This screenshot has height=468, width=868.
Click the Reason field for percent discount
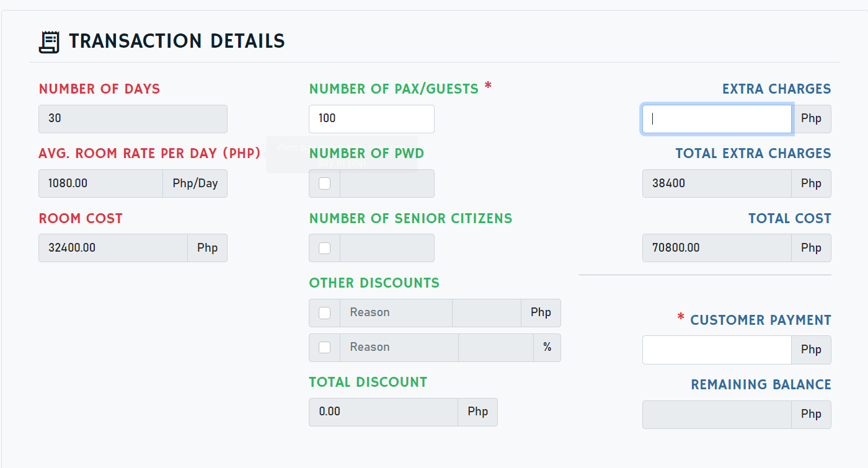pos(399,347)
